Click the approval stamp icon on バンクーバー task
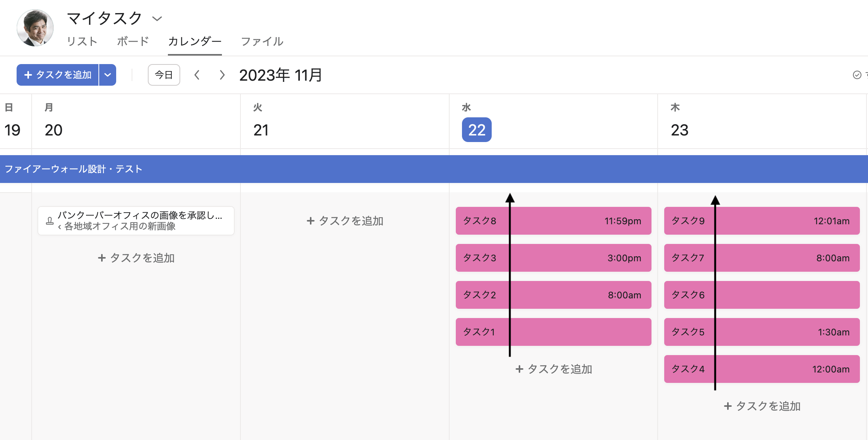This screenshot has height=440, width=868. [50, 221]
